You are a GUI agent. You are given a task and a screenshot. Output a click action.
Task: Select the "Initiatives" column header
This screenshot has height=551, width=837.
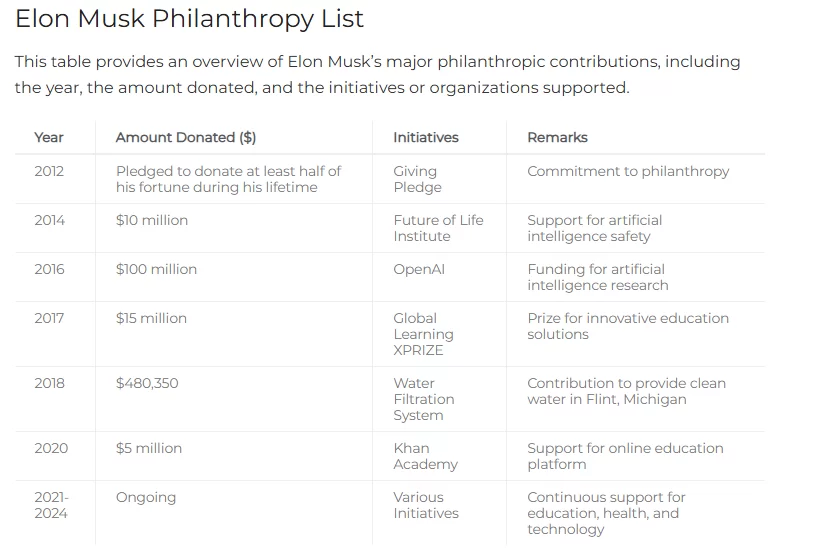426,137
